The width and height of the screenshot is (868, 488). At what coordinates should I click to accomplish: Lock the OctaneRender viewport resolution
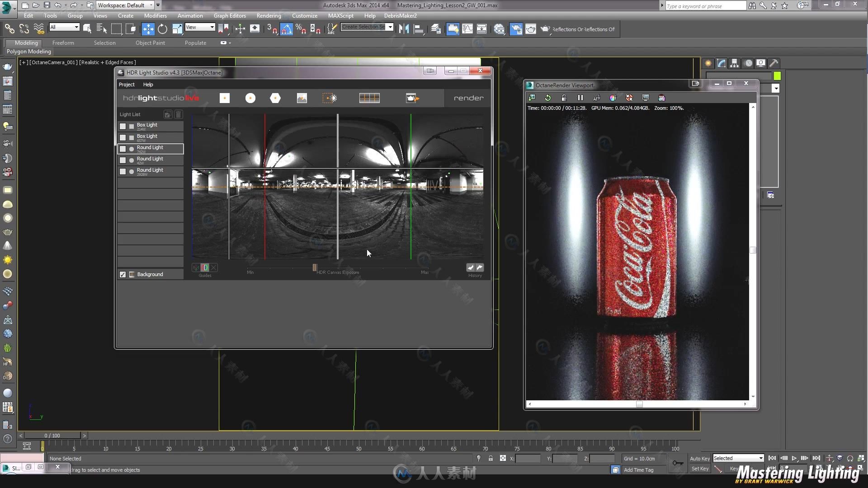tap(564, 98)
